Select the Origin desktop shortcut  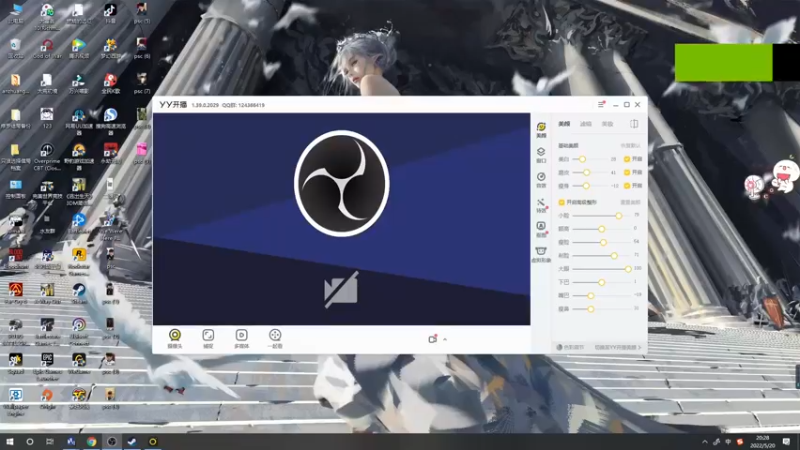(x=47, y=398)
